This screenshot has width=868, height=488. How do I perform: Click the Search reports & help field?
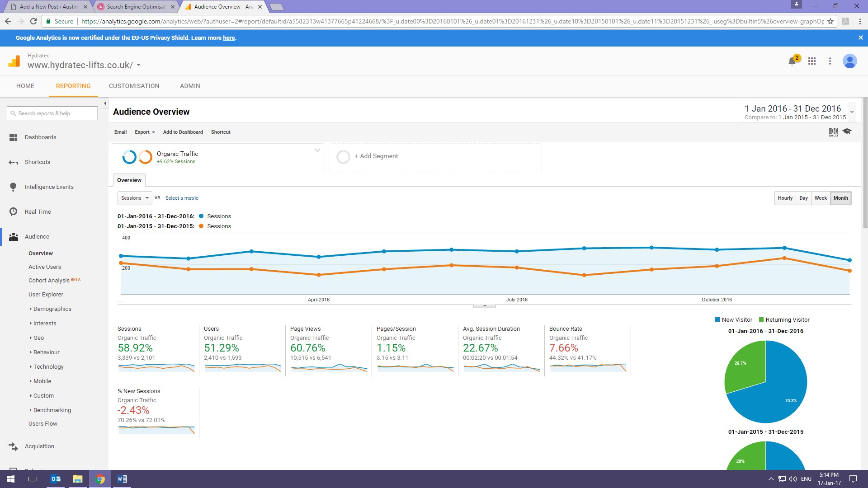tap(52, 113)
